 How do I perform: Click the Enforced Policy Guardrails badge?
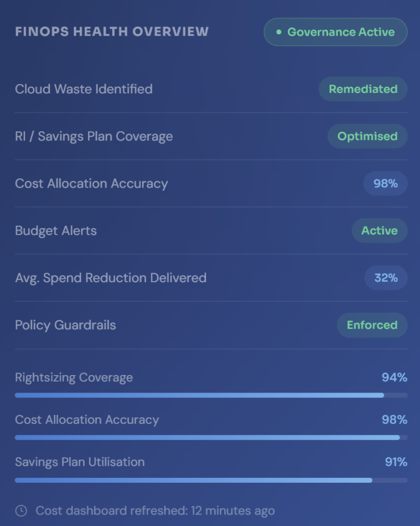pyautogui.click(x=372, y=325)
